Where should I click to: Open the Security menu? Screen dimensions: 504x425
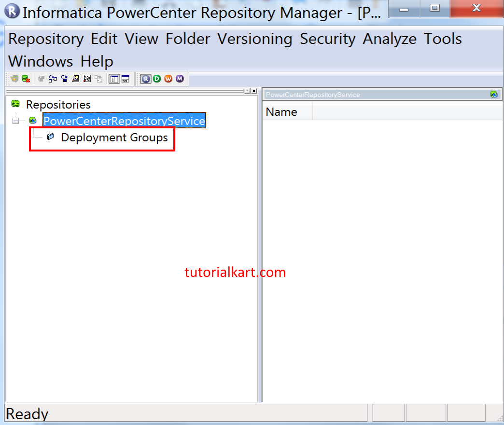tap(328, 39)
